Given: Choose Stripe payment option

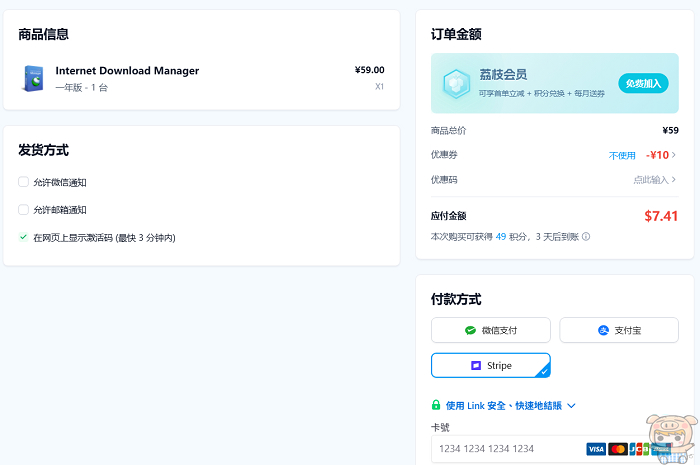Looking at the screenshot, I should 491,366.
